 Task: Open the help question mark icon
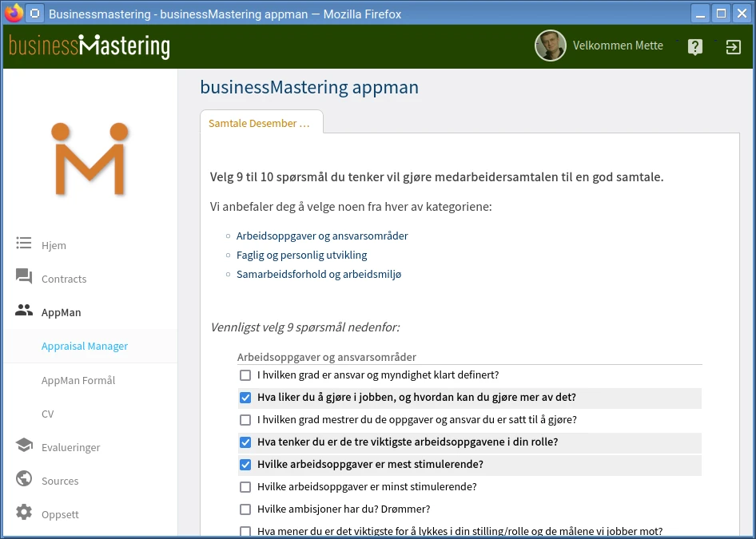click(694, 47)
